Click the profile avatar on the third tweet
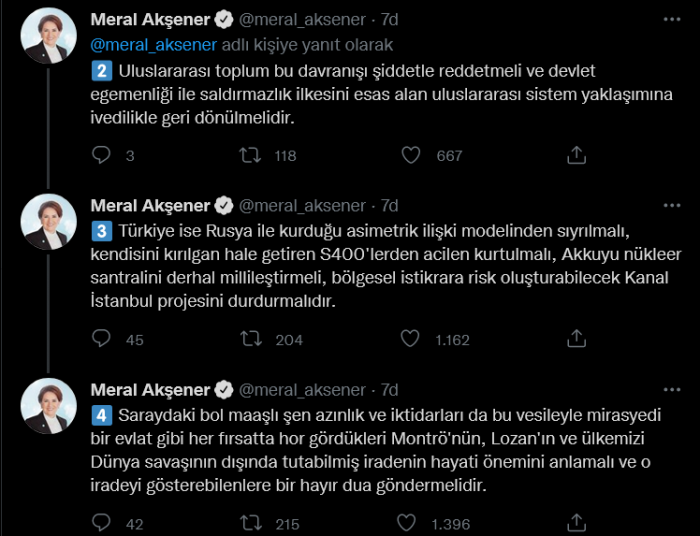The image size is (700, 536). point(49,405)
